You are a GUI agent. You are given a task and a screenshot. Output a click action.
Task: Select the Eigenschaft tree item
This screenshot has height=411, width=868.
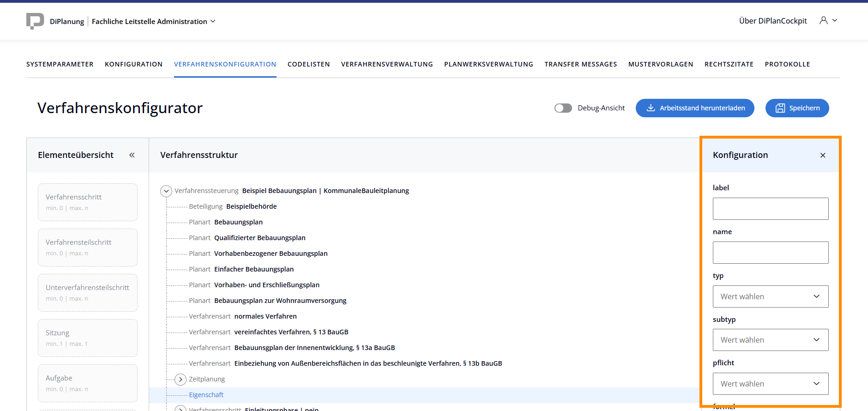click(x=206, y=395)
